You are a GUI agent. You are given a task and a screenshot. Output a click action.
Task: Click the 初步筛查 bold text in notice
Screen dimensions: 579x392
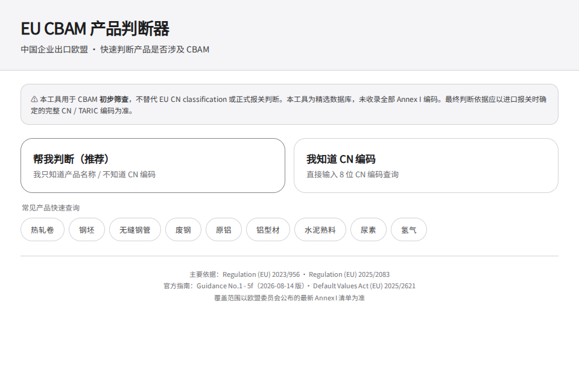click(x=114, y=100)
